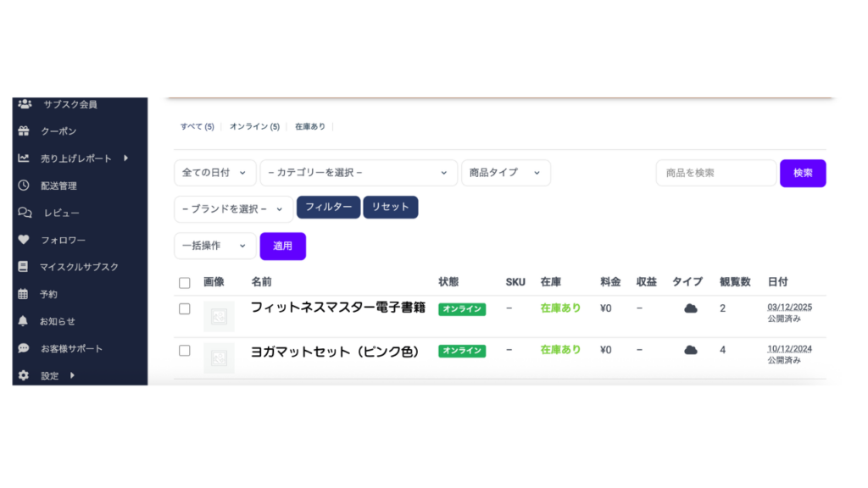
Task: Click the お客様サポート chat icon
Action: tap(23, 348)
